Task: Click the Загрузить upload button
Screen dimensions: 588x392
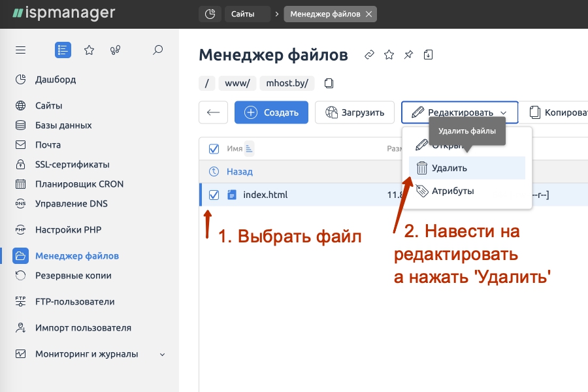Action: 353,112
